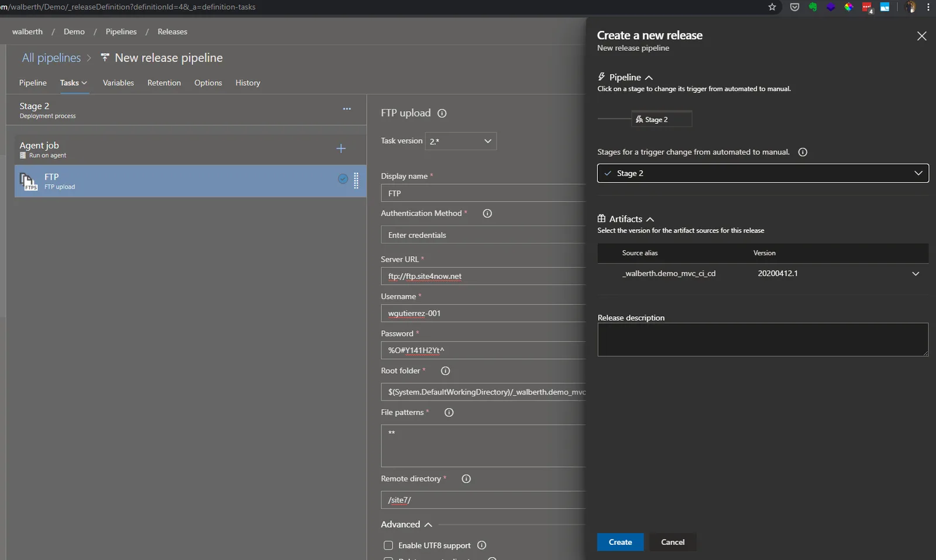Click the purple stacked-layers extension icon
Screen dimensions: 936x560
click(831, 7)
